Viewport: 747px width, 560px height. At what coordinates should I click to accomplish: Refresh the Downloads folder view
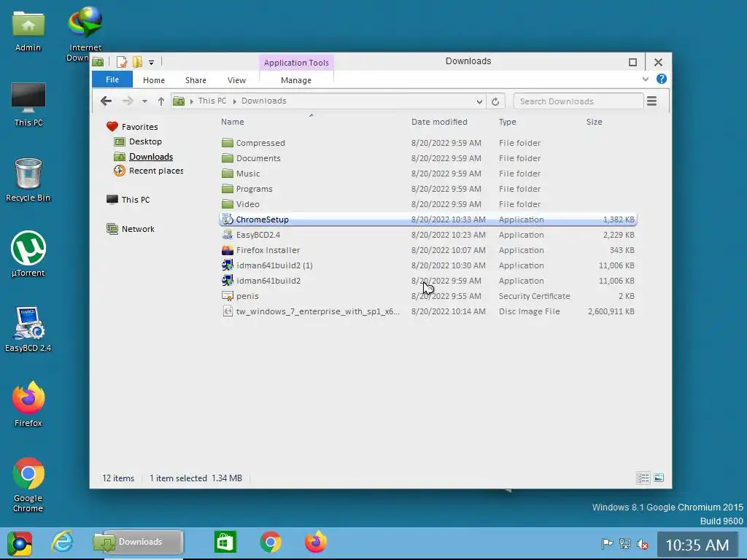(x=495, y=101)
